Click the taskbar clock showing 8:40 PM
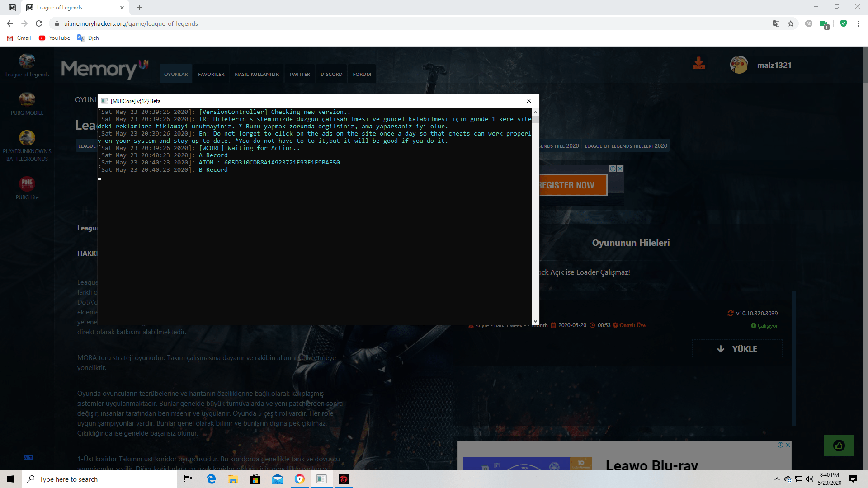The height and width of the screenshot is (488, 868). click(x=829, y=479)
